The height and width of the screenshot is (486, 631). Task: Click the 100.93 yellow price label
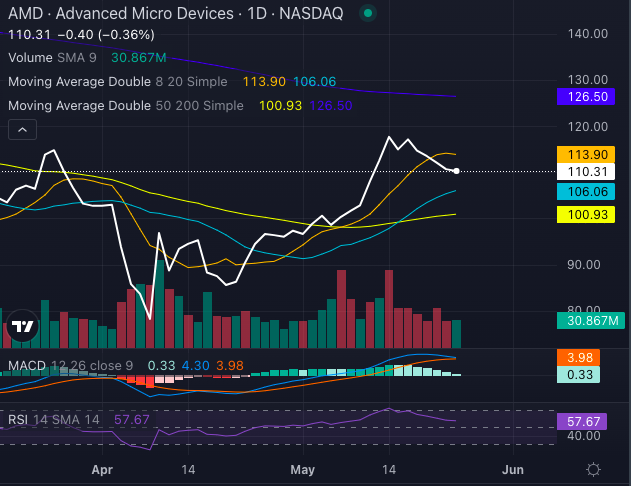click(586, 214)
